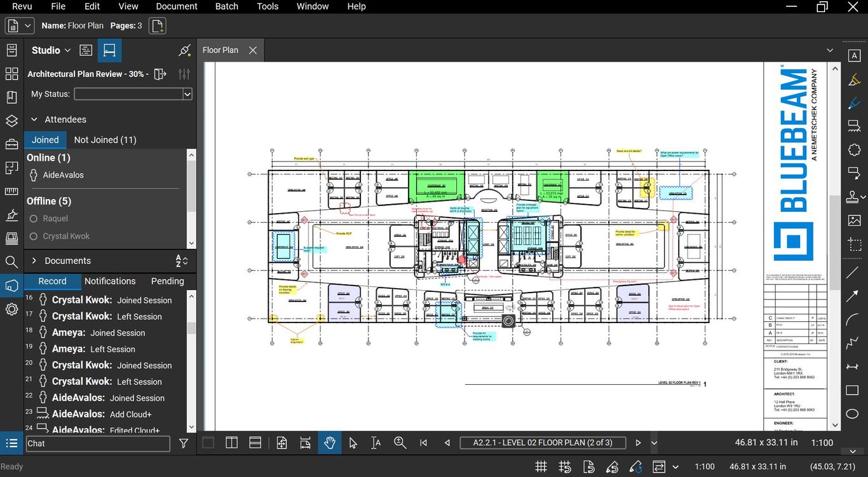The height and width of the screenshot is (477, 868).
Task: Select the Text Box markup tool
Action: tap(854, 55)
